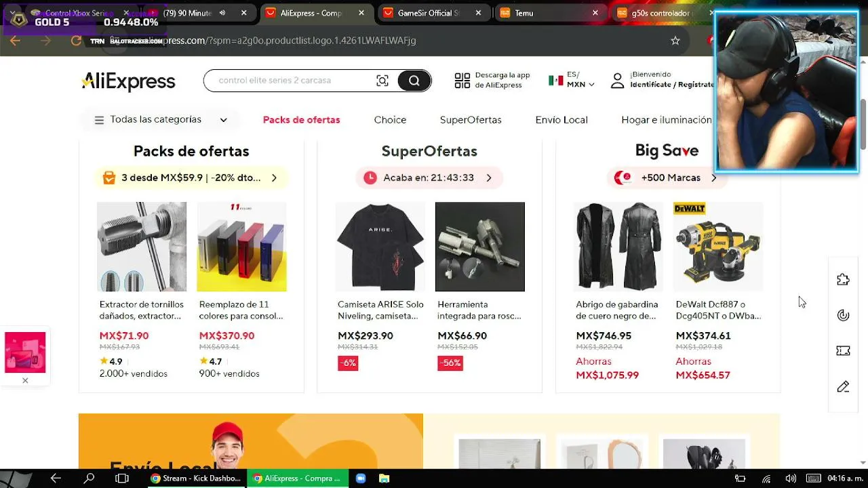Image resolution: width=868 pixels, height=488 pixels.
Task: Select Hogar e iluminación in navigation bar
Action: 667,120
